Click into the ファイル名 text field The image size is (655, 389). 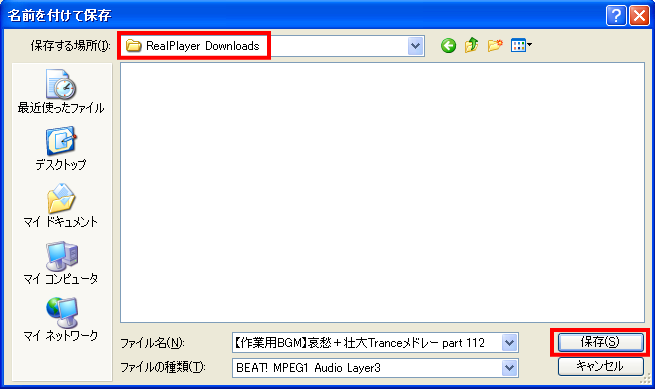click(x=367, y=343)
